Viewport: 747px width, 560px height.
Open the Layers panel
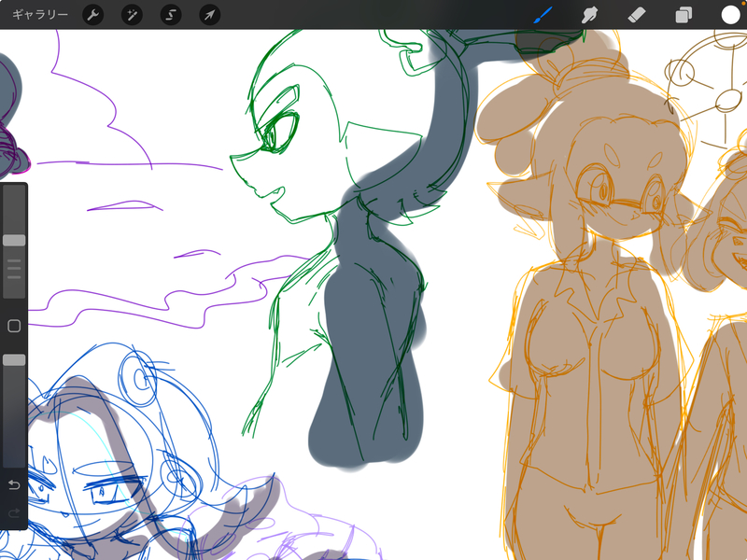click(684, 15)
